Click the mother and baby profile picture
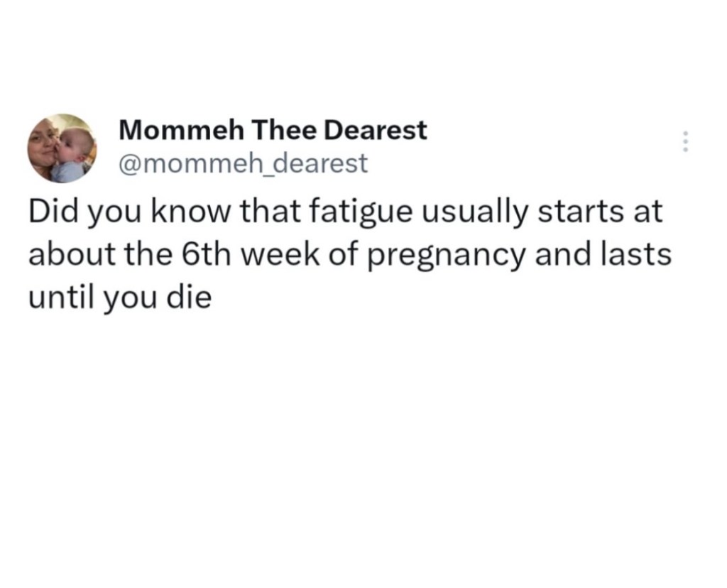This screenshot has height=588, width=727. pos(61,148)
